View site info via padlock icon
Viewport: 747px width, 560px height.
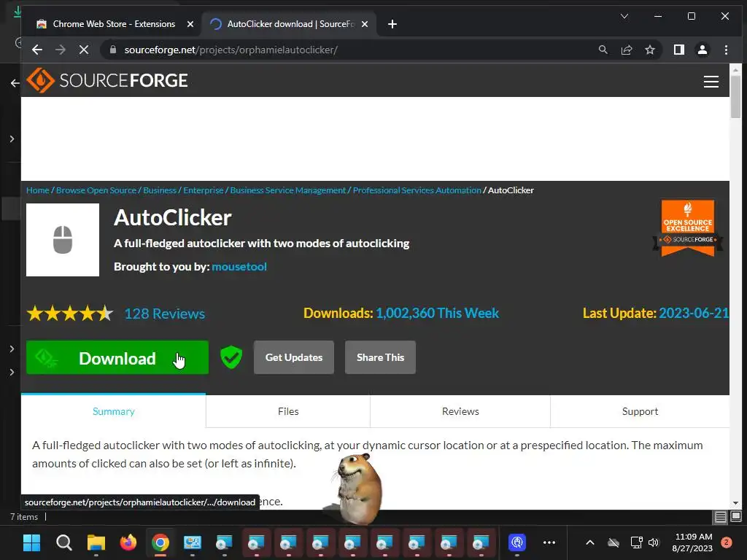click(x=113, y=50)
